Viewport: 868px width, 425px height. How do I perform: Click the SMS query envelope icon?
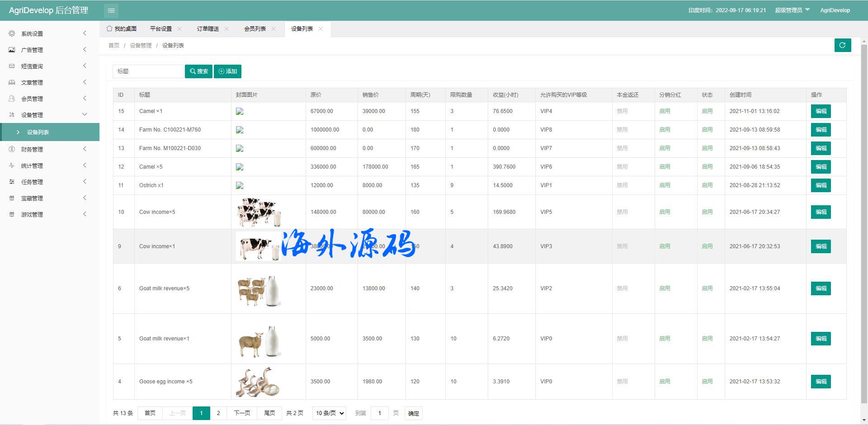pyautogui.click(x=12, y=66)
